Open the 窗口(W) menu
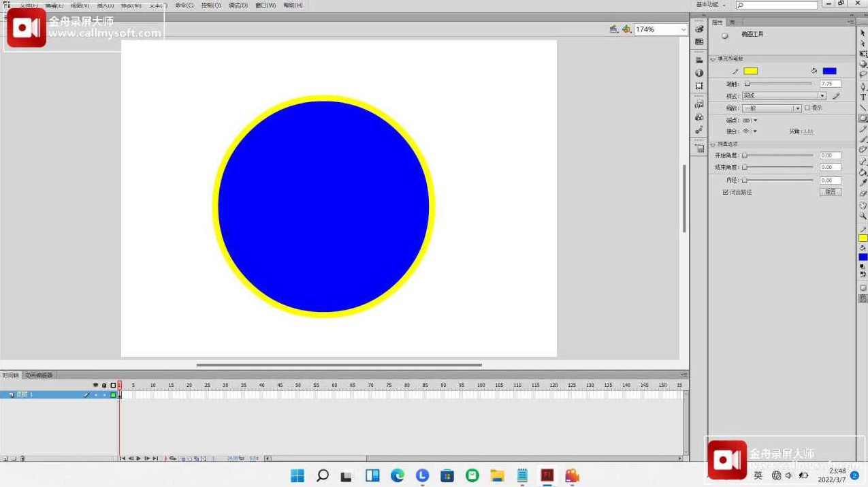This screenshot has width=868, height=487. 266,5
